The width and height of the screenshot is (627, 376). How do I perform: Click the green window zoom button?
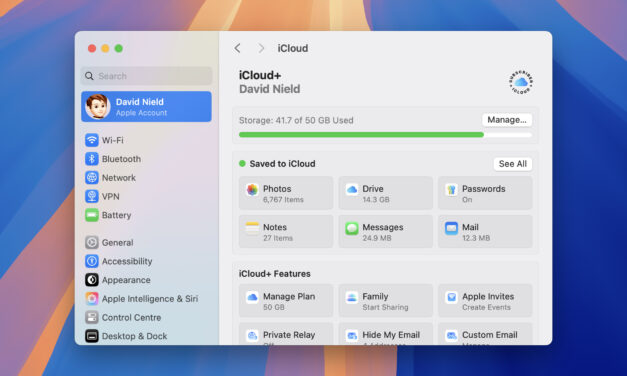pos(119,48)
